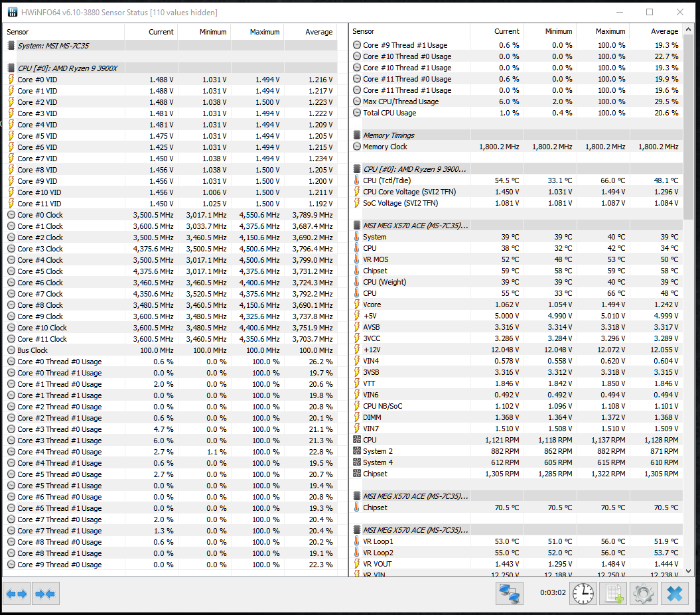Viewport: 700px width, 615px height.
Task: Click the icon beside Memory Clock
Action: point(357,147)
